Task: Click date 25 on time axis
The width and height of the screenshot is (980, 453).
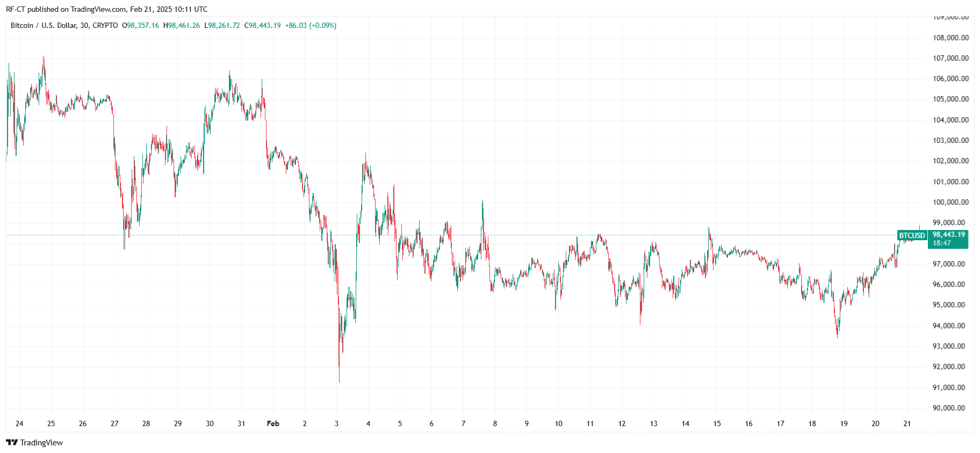Action: pos(51,423)
